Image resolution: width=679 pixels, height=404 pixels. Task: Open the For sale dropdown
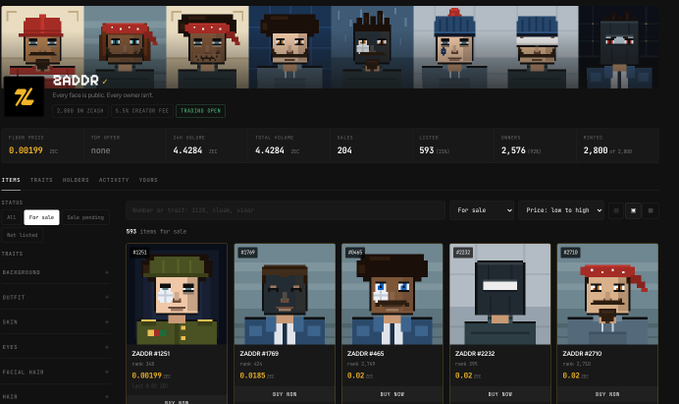482,210
